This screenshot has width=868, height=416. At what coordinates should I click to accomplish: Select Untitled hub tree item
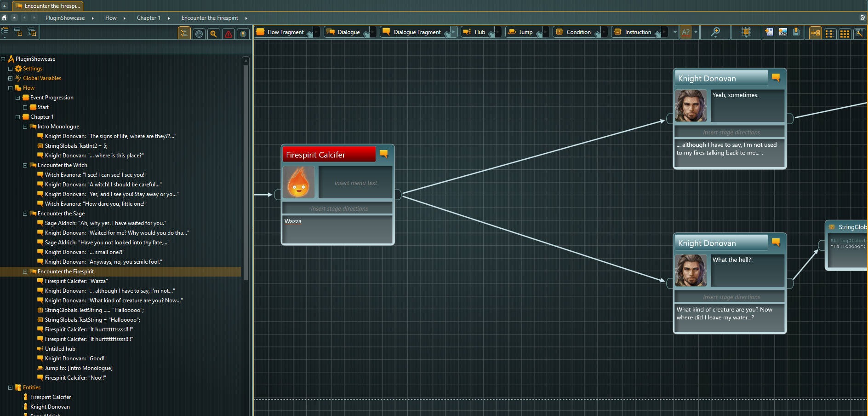pos(60,349)
